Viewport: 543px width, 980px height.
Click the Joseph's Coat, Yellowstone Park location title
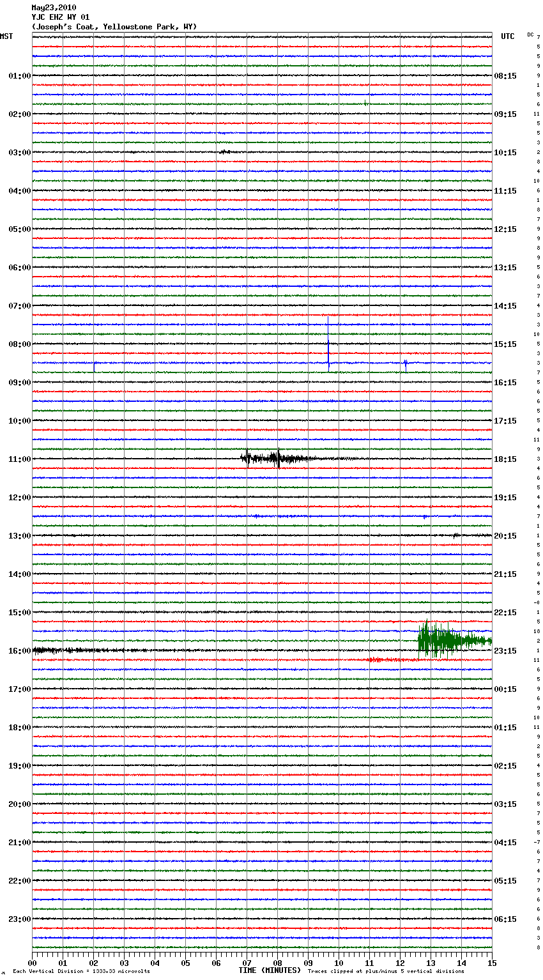point(114,27)
